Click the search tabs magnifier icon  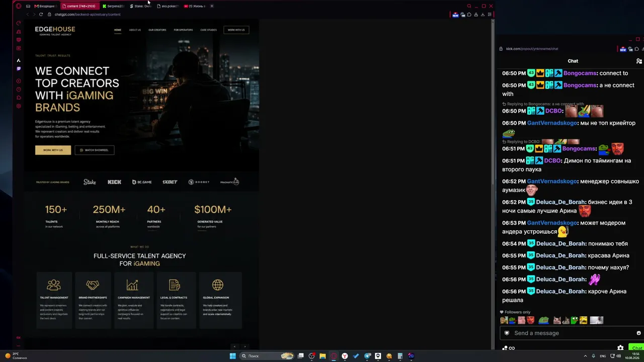click(x=469, y=6)
